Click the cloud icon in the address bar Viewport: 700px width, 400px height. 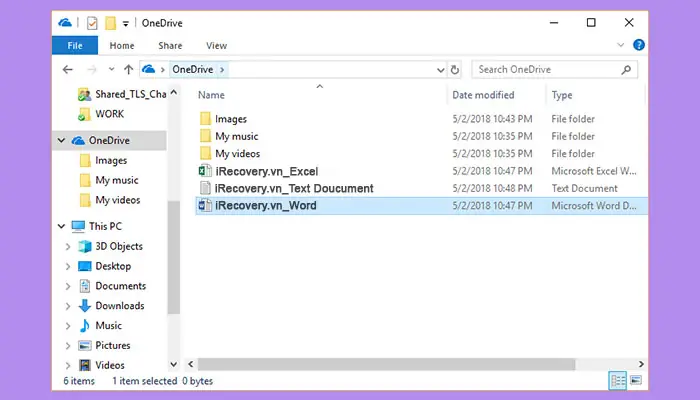point(149,69)
